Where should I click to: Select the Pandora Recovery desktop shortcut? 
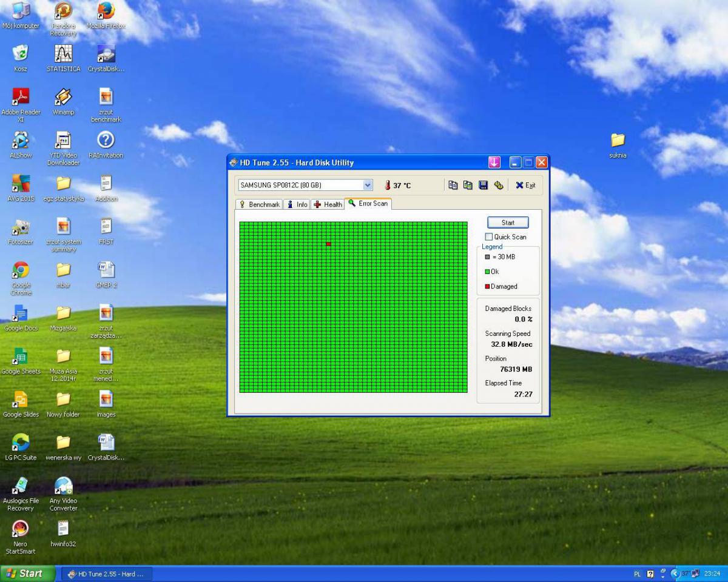[x=63, y=18]
